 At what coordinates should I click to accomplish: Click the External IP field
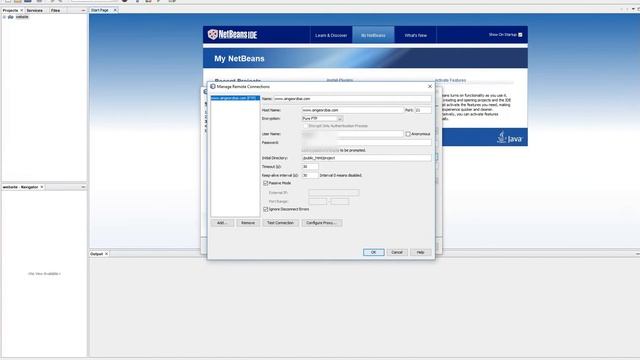(334, 193)
